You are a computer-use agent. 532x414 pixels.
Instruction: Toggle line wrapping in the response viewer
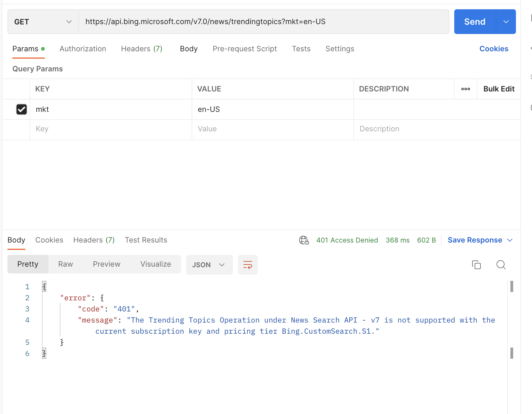coord(247,265)
